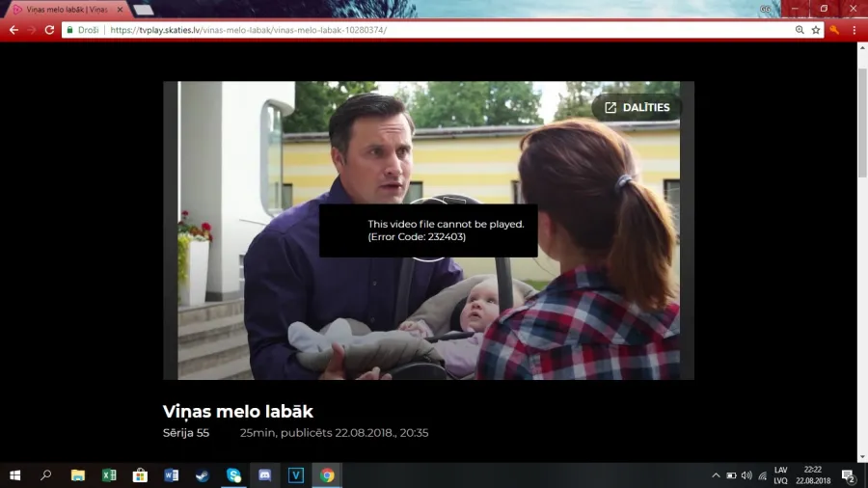Restore down the Chrome window

[824, 9]
